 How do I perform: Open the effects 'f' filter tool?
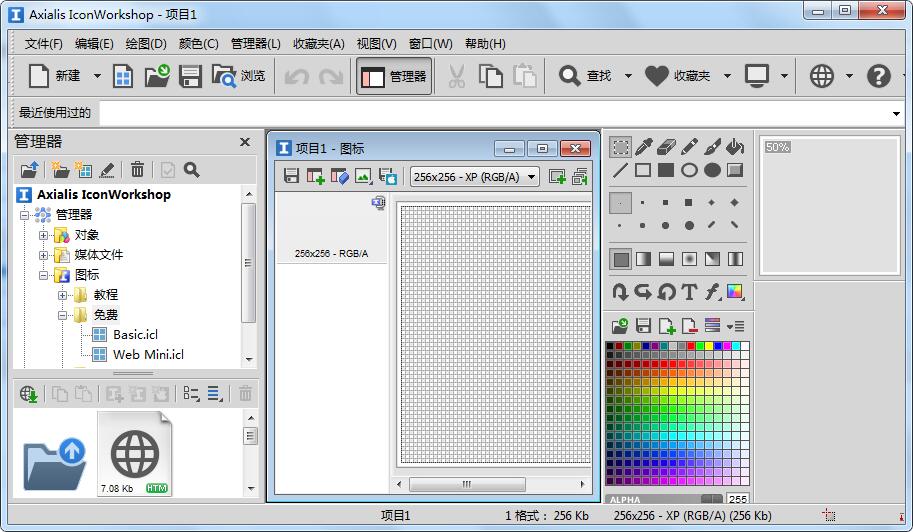tap(712, 291)
